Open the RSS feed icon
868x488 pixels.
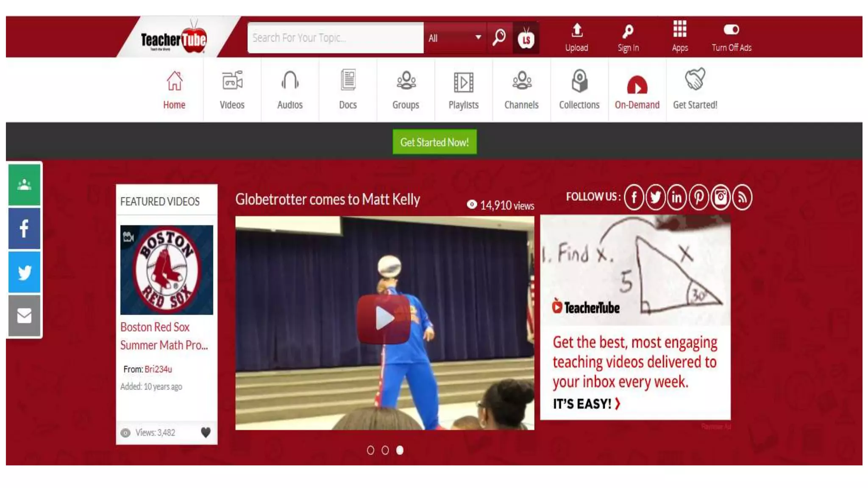[x=742, y=197]
